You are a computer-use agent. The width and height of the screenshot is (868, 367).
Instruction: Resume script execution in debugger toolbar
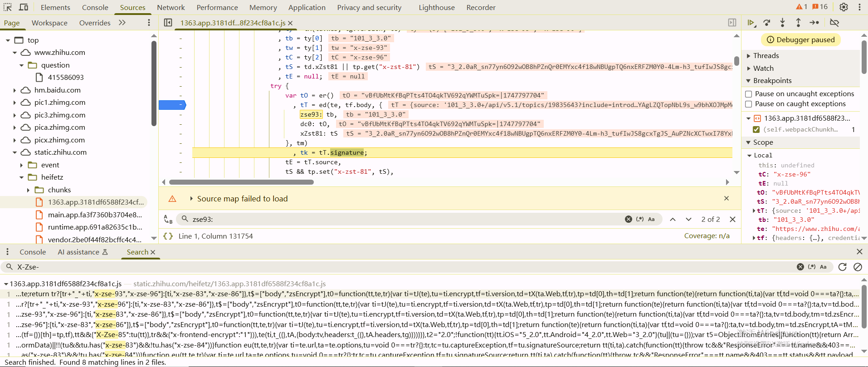tap(751, 23)
